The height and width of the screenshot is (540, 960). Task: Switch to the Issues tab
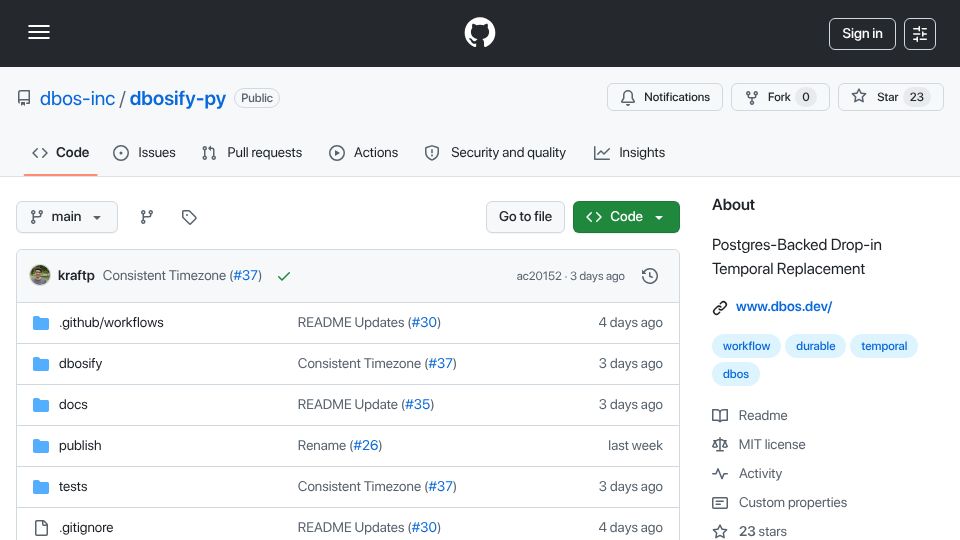tap(144, 152)
